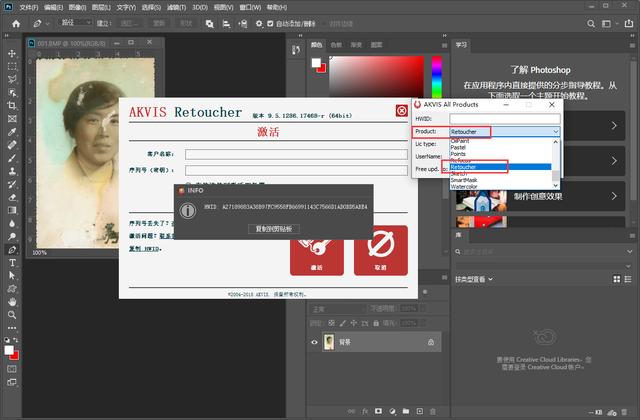
Task: Select the Brush tool
Action: pos(12,158)
